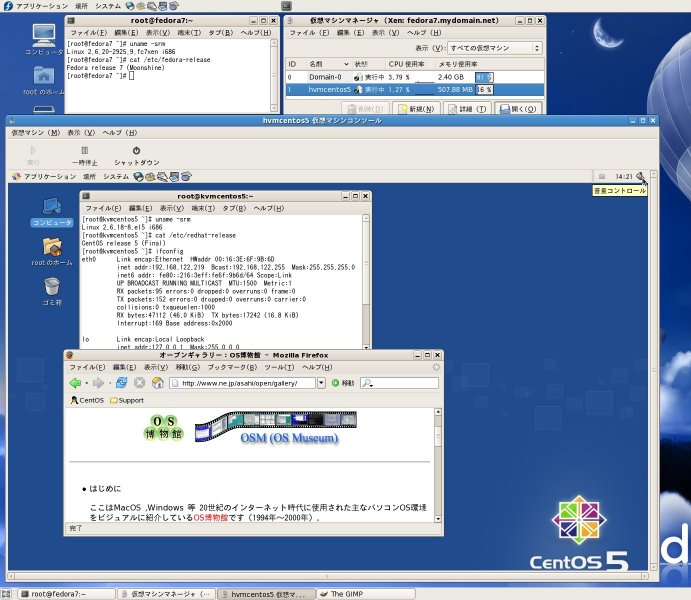
Task: Open ファイル menu in Virtual Machine Manager
Action: [x=309, y=33]
